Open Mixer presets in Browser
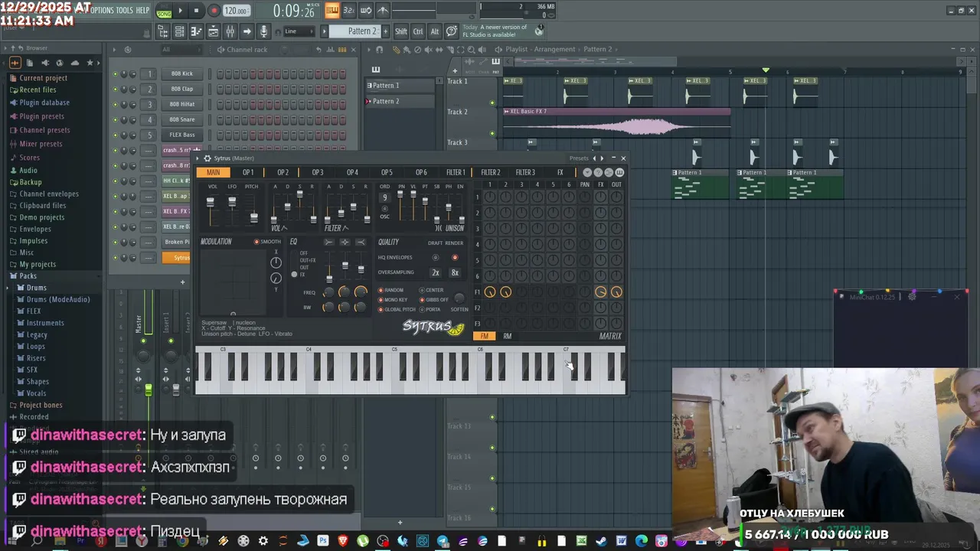The height and width of the screenshot is (551, 980). 41,144
